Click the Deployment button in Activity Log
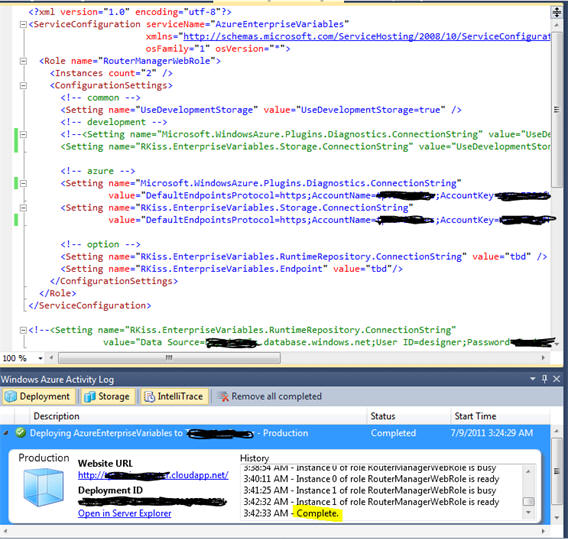This screenshot has width=568, height=539. tap(39, 396)
